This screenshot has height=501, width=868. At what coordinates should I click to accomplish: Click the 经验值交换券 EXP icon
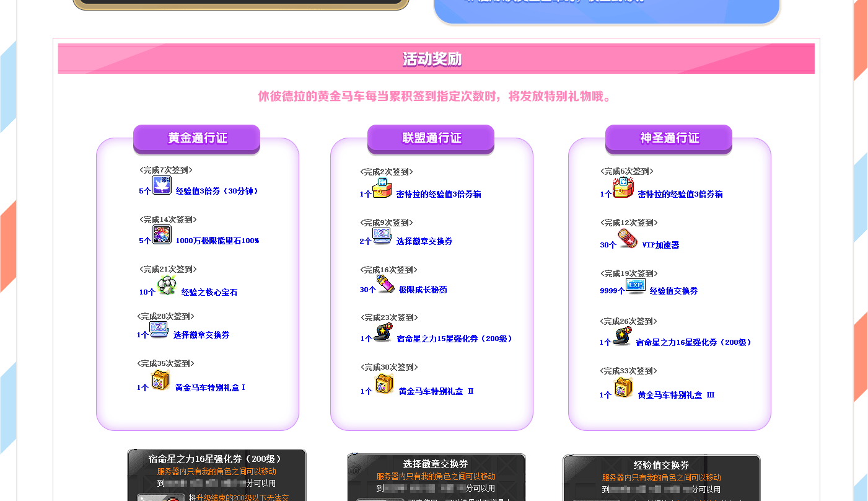[636, 286]
